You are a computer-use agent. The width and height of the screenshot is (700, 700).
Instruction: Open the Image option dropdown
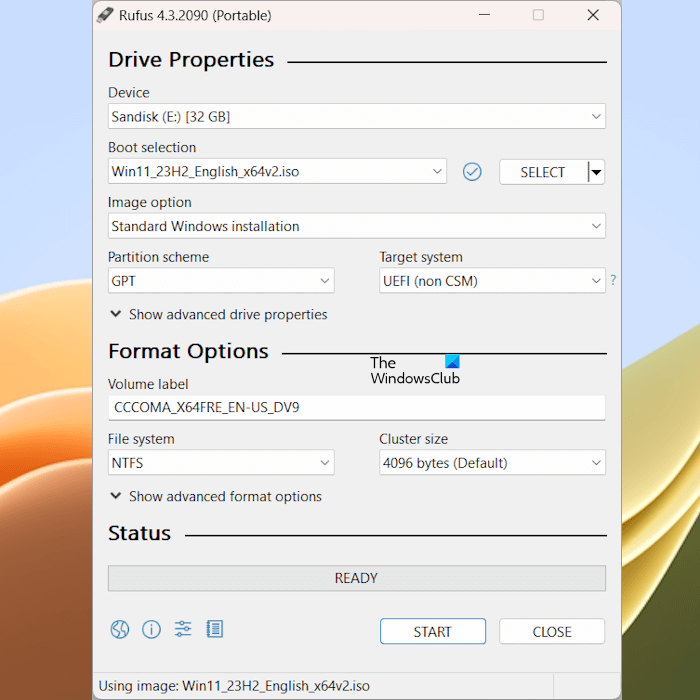pos(357,226)
